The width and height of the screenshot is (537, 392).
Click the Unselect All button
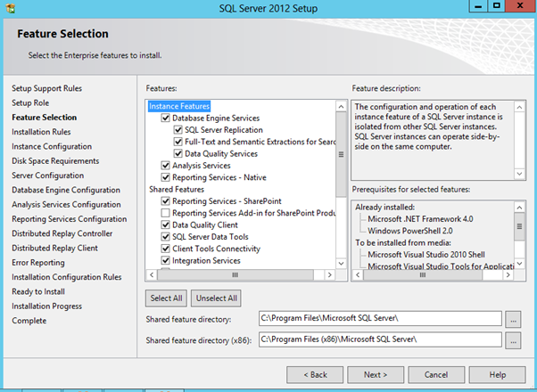pos(216,298)
